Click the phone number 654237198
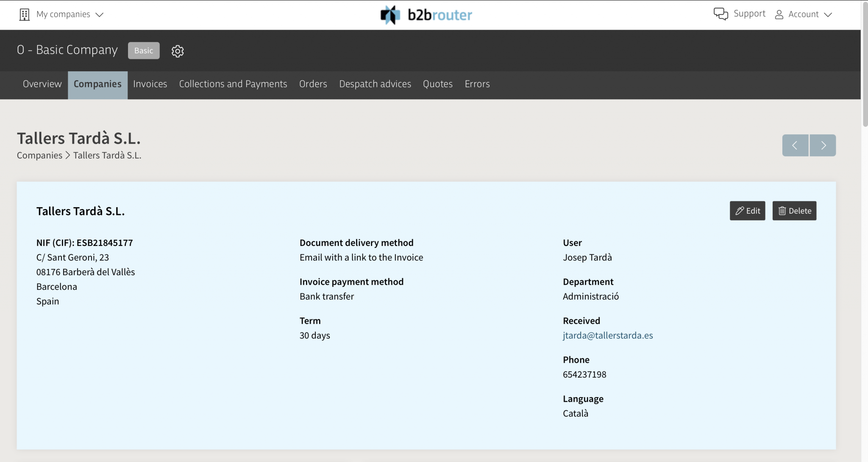This screenshot has height=462, width=868. [584, 374]
